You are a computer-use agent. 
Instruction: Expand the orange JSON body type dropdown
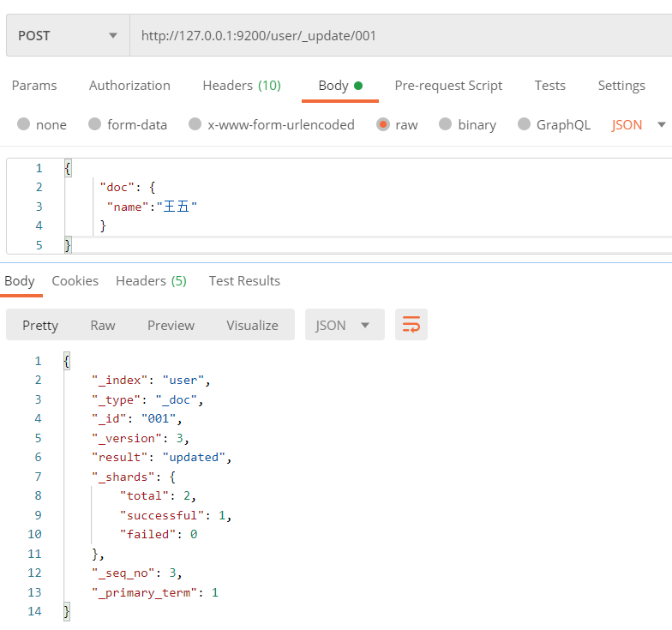tap(662, 125)
